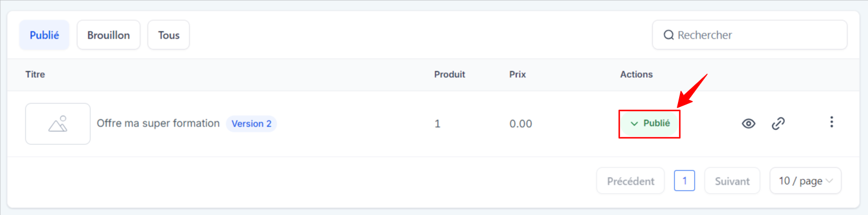Switch to the Brouillon filter tab
This screenshot has width=868, height=215.
coord(109,35)
